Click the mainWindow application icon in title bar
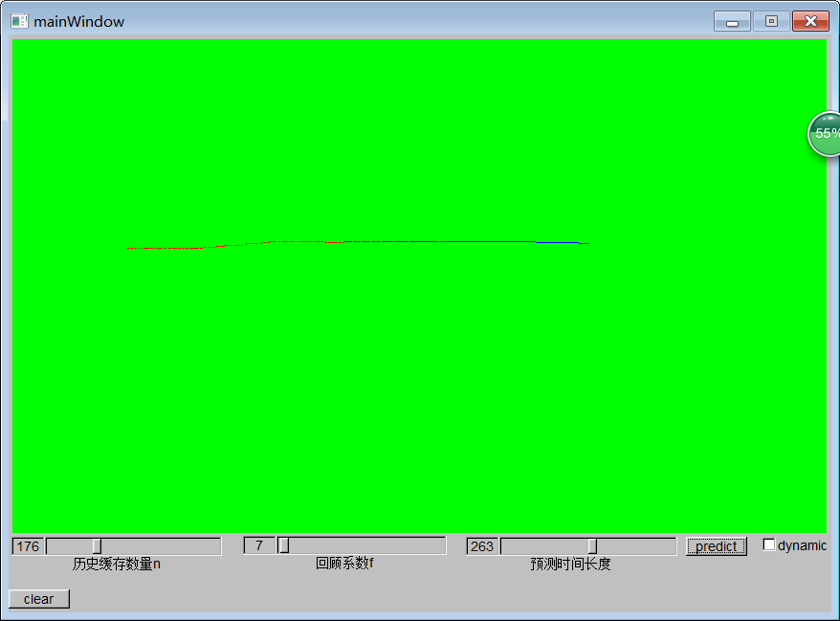This screenshot has width=840, height=621. [20, 21]
